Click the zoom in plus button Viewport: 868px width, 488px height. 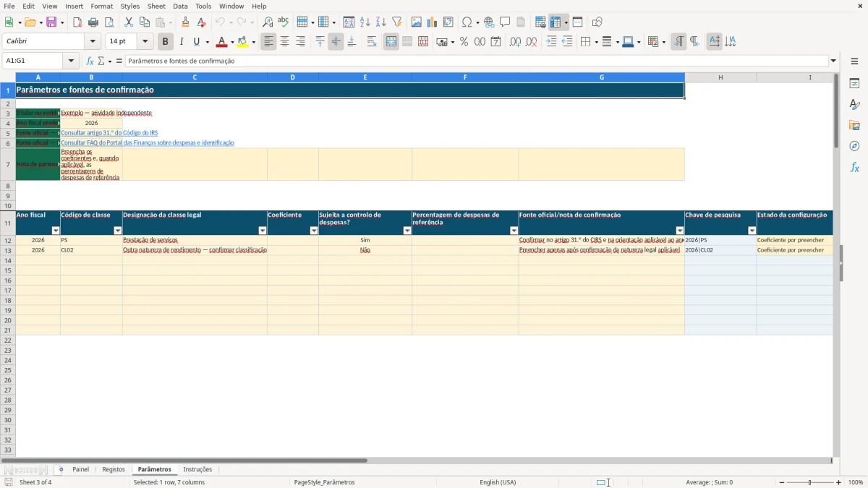tap(839, 482)
